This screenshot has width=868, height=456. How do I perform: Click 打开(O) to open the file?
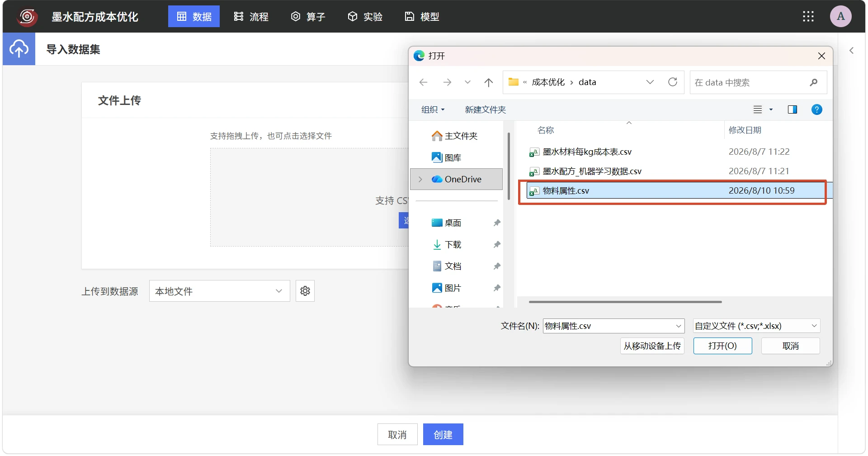coord(722,346)
